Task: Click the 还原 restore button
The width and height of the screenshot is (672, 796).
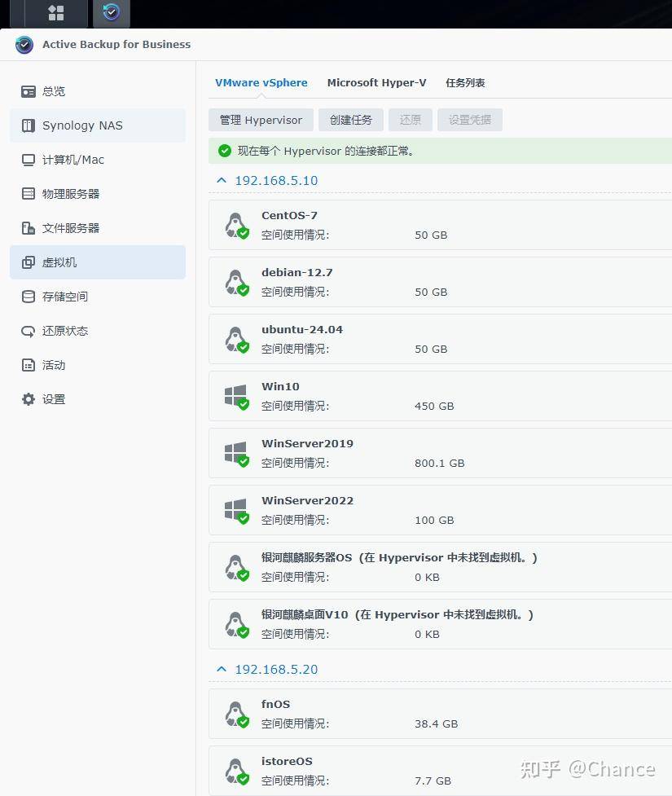Action: point(410,120)
